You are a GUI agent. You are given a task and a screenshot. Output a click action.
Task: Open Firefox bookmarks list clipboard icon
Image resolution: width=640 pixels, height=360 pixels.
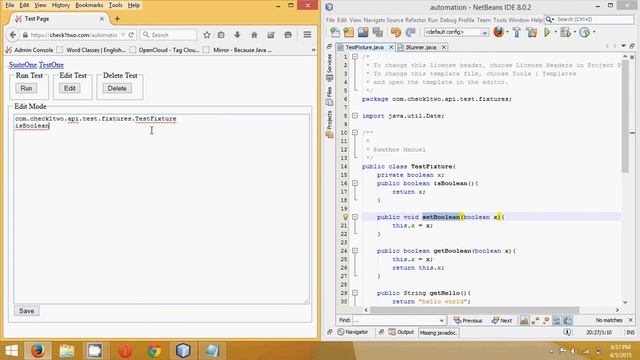point(221,35)
